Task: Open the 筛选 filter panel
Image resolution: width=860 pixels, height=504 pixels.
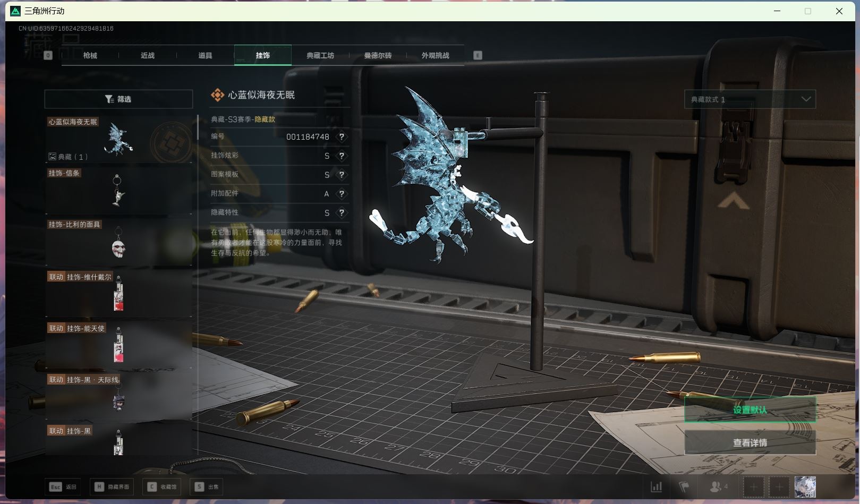Action: pos(118,99)
